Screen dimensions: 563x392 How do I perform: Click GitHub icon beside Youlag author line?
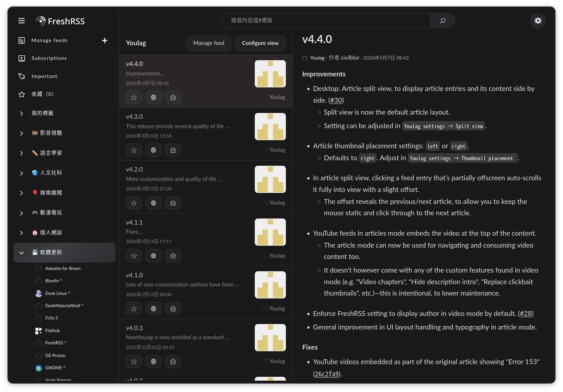(305, 58)
